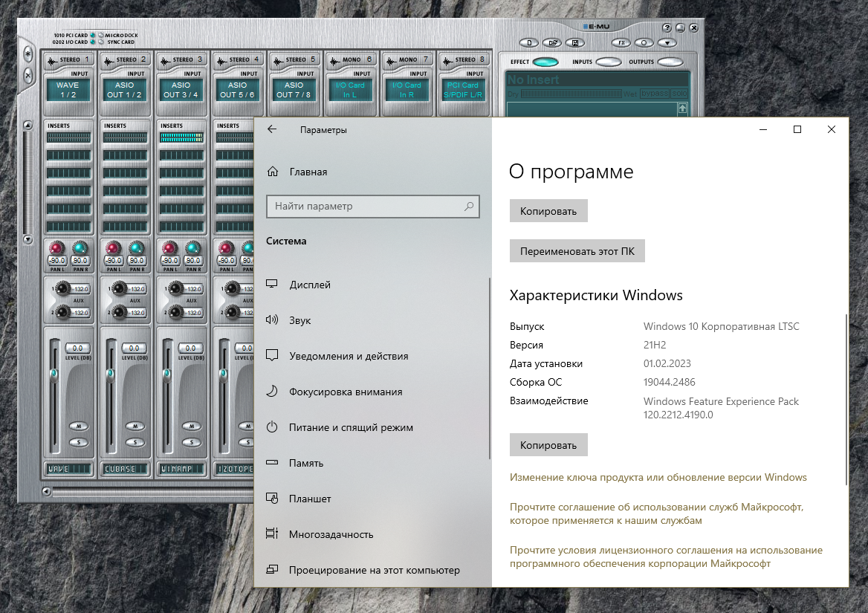Solo the CUBASE strip with its S button

[x=135, y=442]
